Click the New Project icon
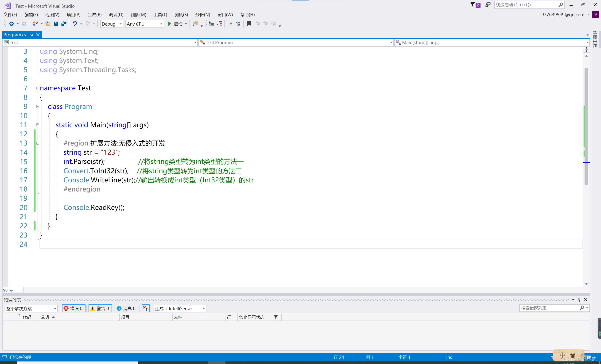The width and height of the screenshot is (601, 364). point(35,24)
